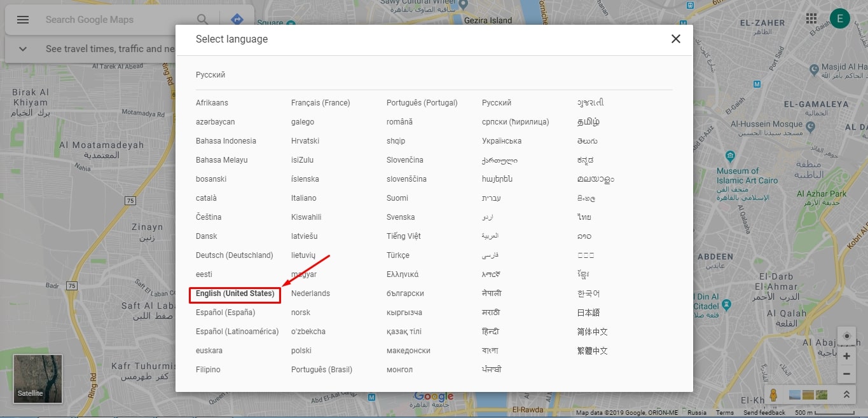Choose eesti language

pyautogui.click(x=204, y=274)
